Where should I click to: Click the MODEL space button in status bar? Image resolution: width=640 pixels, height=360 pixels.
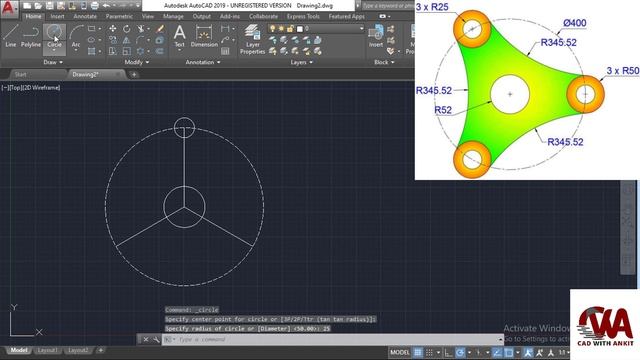pyautogui.click(x=399, y=352)
